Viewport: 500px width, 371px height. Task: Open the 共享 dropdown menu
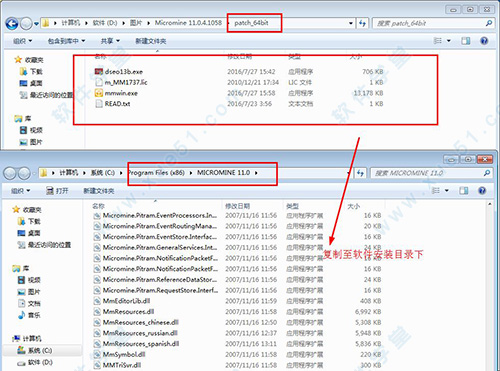(x=110, y=41)
